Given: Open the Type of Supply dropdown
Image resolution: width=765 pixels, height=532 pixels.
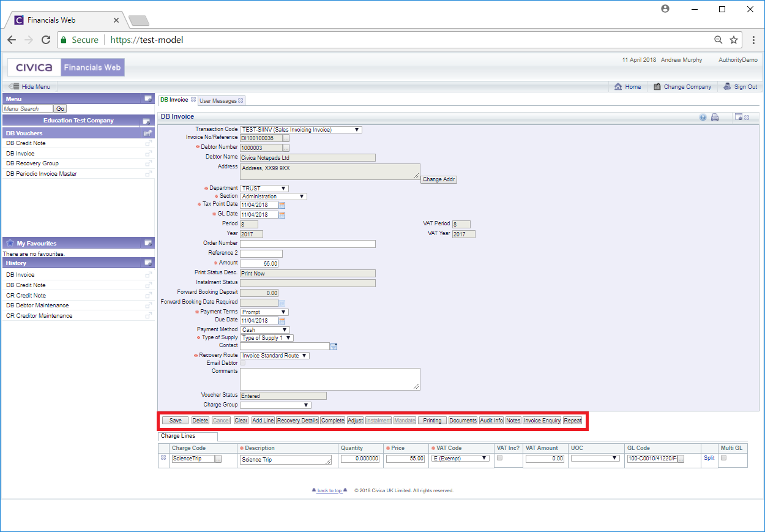Looking at the screenshot, I should (x=267, y=338).
